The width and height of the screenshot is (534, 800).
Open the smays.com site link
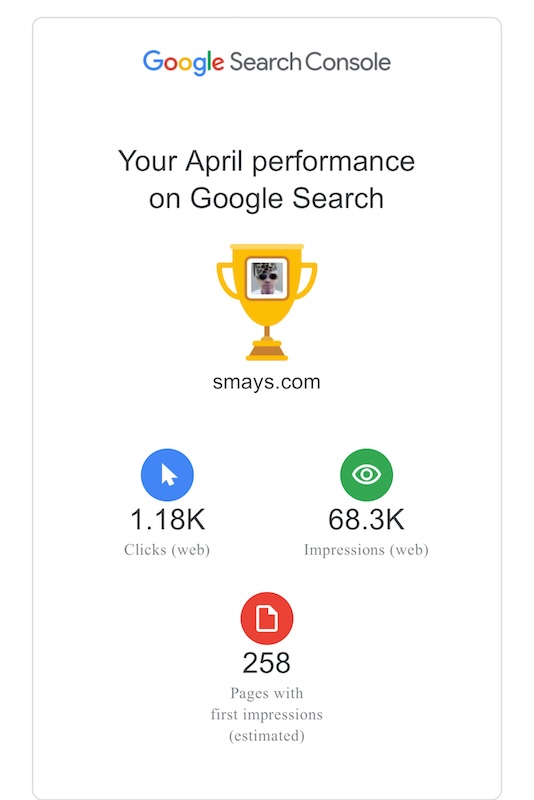click(x=267, y=382)
